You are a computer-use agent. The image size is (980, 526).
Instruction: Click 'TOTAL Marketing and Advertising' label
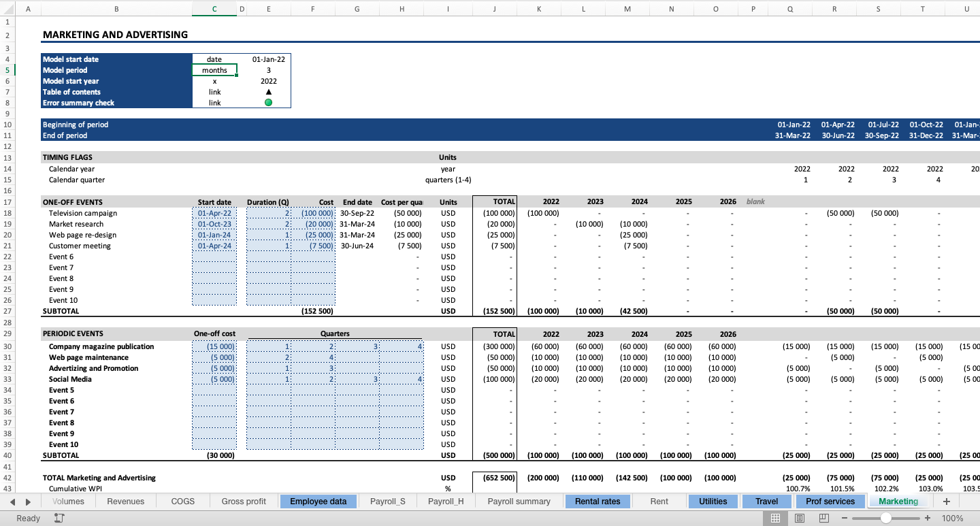(99, 478)
